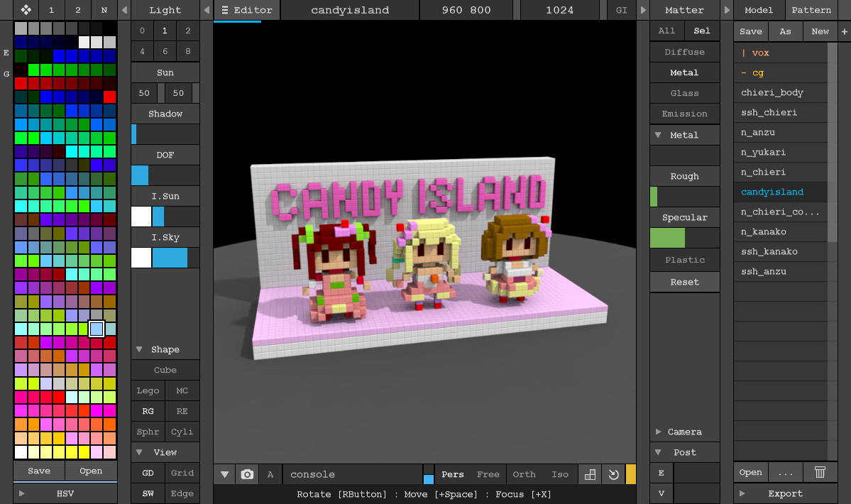The width and height of the screenshot is (851, 504).
Task: Open the Editor hamburger menu icon
Action: click(224, 10)
